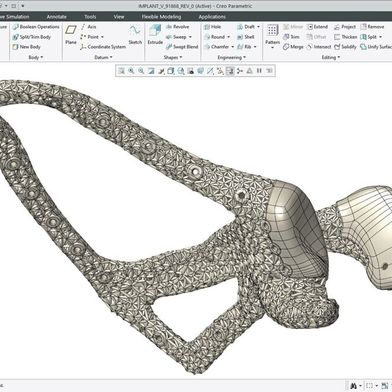This screenshot has width=392, height=392.
Task: Open Quick Access toolbar customize arrow
Action: 23,6
